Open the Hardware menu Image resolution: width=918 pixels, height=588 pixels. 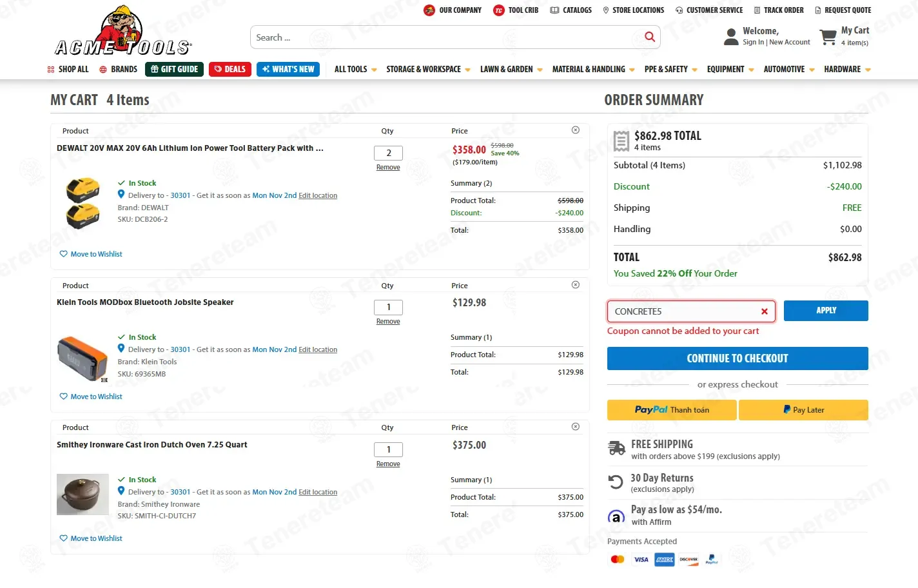[x=847, y=69]
